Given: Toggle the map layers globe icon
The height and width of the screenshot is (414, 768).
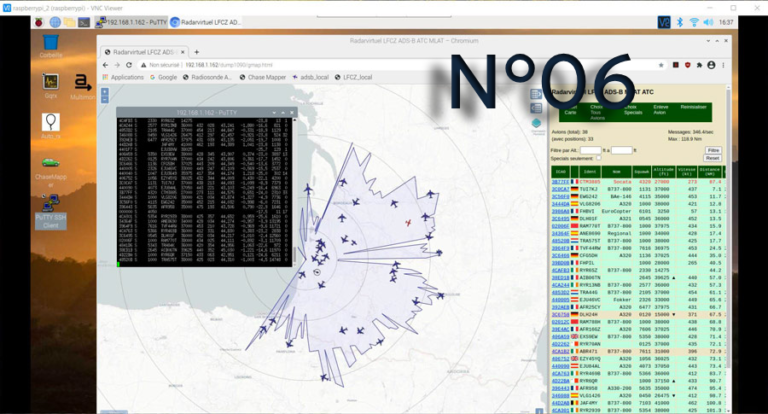Looking at the screenshot, I should click(x=536, y=123).
